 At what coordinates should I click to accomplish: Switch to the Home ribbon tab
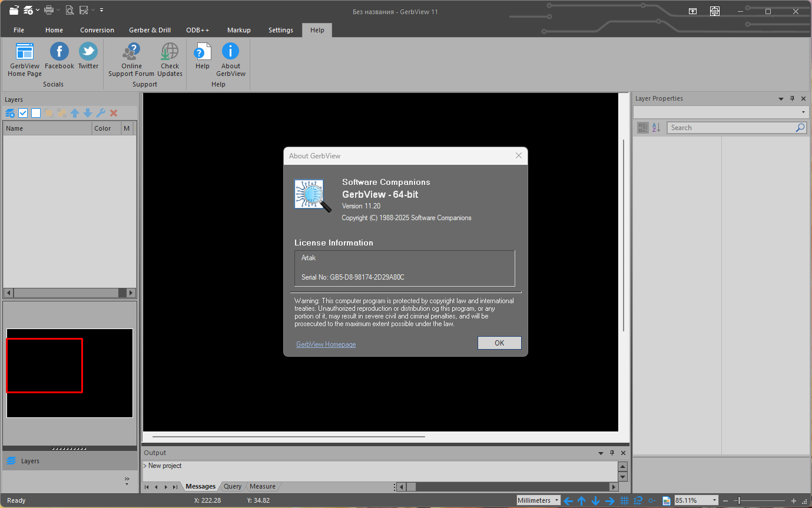click(x=54, y=30)
